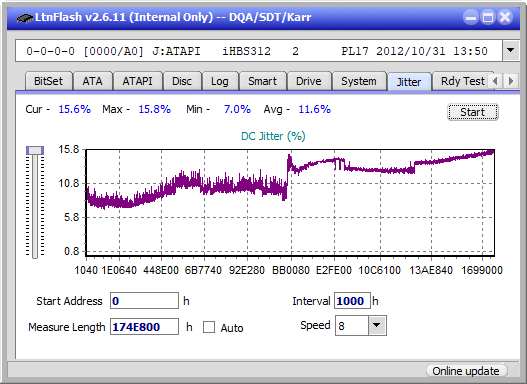Click the Online update button
Screen dimensions: 527x384
(466, 371)
